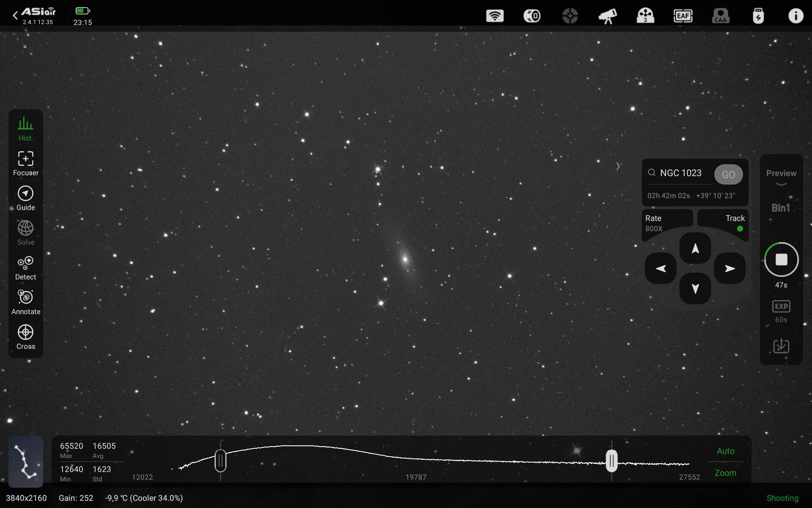Toggle mount tracking with Track button

pos(723,223)
